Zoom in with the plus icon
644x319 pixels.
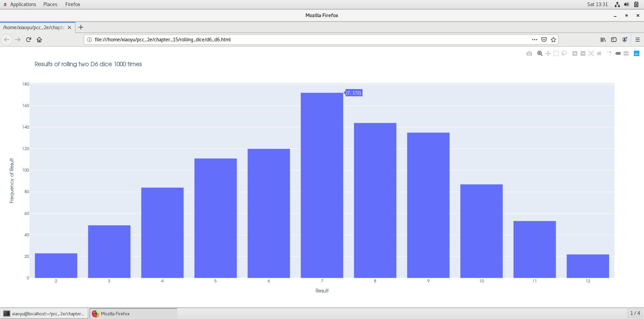click(575, 53)
